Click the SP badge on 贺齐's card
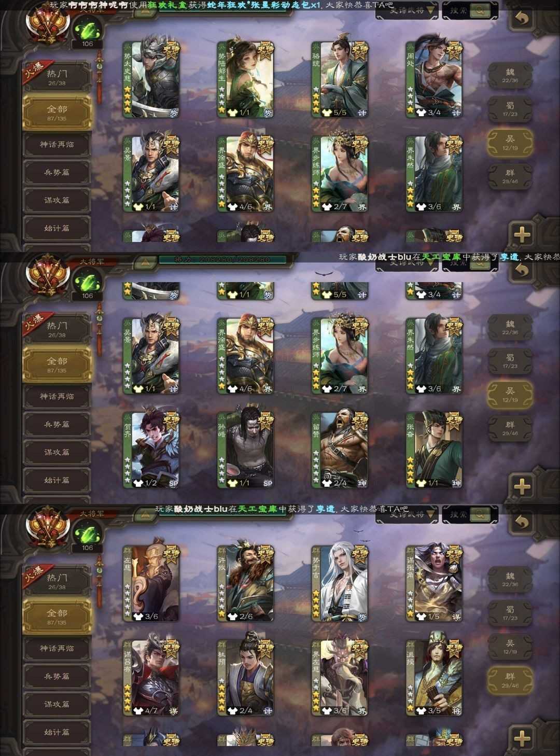 click(x=173, y=483)
